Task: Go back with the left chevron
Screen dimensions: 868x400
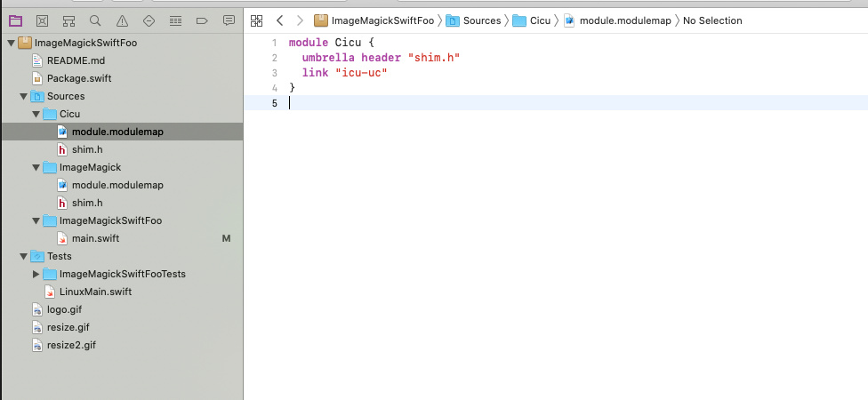Action: [279, 21]
